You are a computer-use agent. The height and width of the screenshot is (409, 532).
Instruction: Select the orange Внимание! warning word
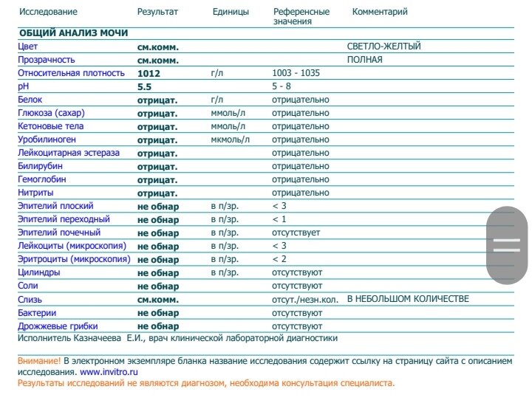(39, 361)
